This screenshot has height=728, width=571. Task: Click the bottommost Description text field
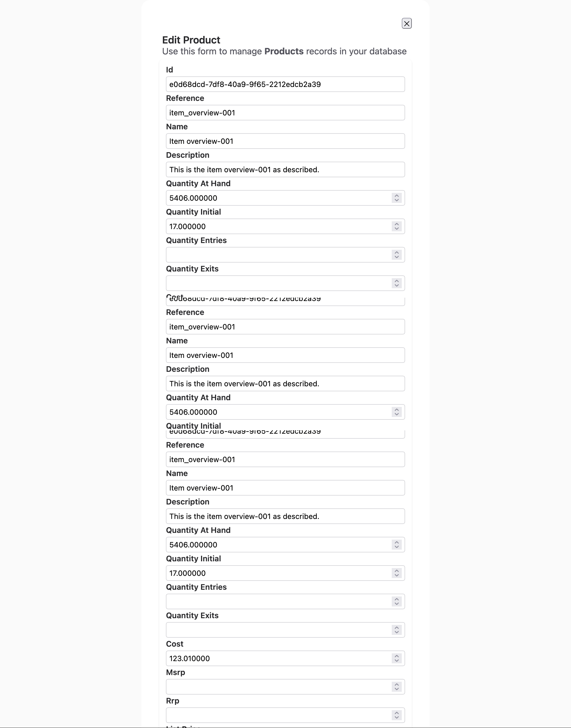[x=285, y=516]
